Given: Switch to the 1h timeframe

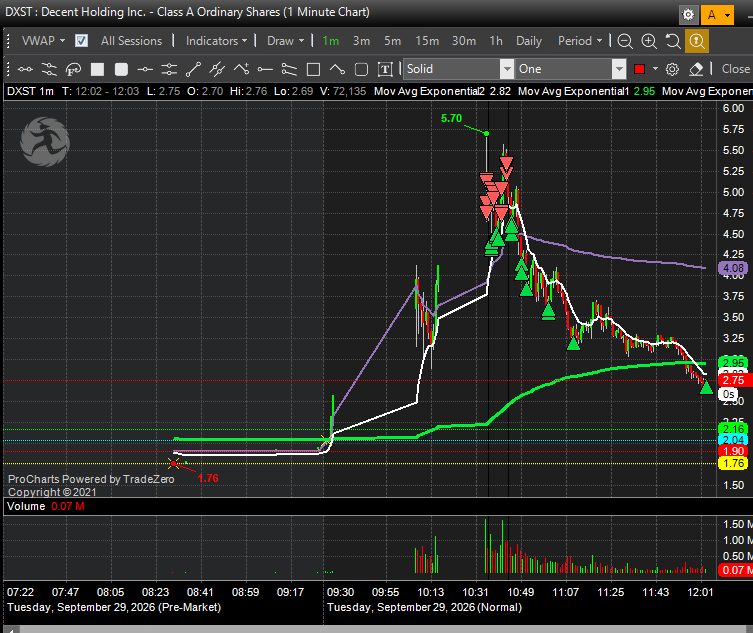Looking at the screenshot, I should [496, 41].
